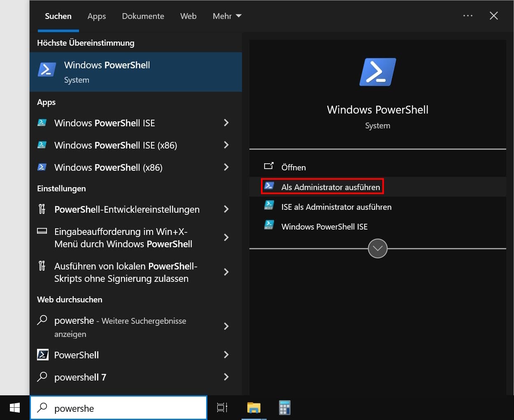
Task: Expand arrow for powershell 7 suggestion
Action: 226,377
